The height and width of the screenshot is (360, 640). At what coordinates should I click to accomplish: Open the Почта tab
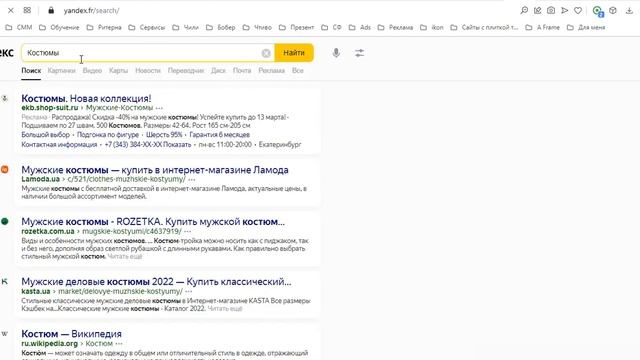242,71
